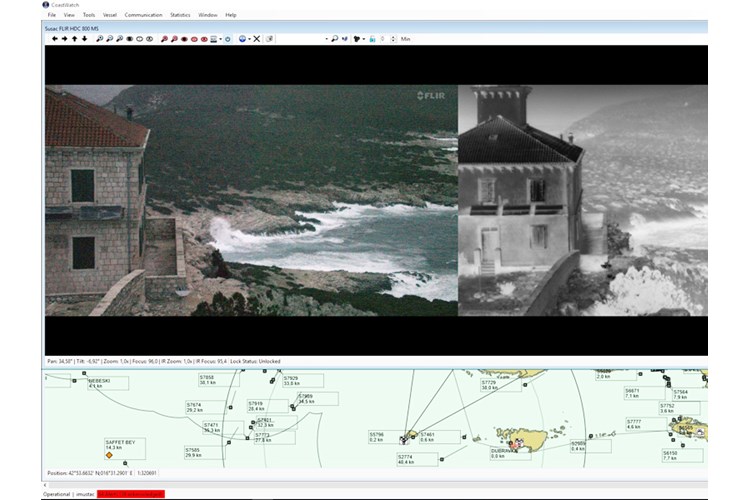Screen dimensions: 750x500
Task: Open dropdown arrow beside the globe icon
Action: 250,39
